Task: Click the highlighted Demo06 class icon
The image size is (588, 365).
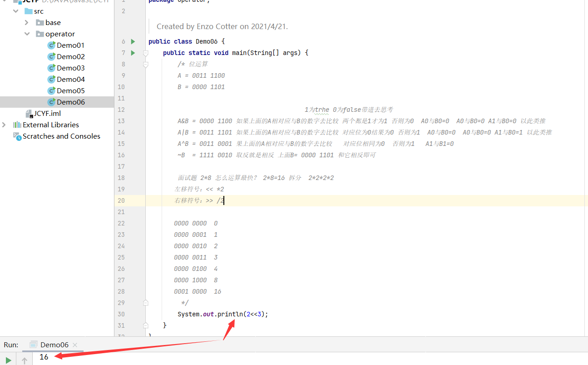Action: click(51, 102)
